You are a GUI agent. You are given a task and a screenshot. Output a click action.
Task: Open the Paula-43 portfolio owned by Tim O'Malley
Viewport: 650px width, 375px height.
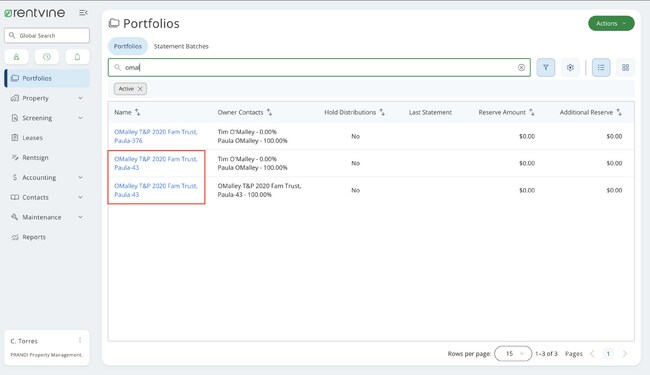click(x=156, y=163)
